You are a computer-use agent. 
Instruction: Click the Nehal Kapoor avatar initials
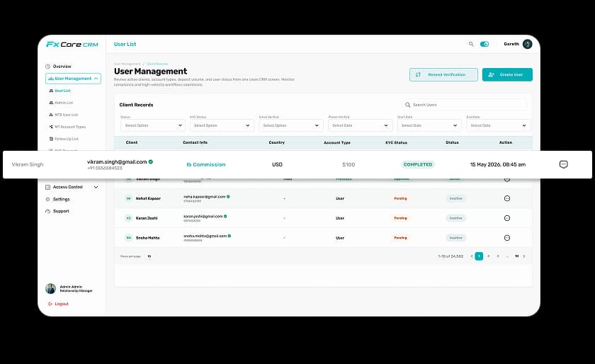tap(129, 198)
